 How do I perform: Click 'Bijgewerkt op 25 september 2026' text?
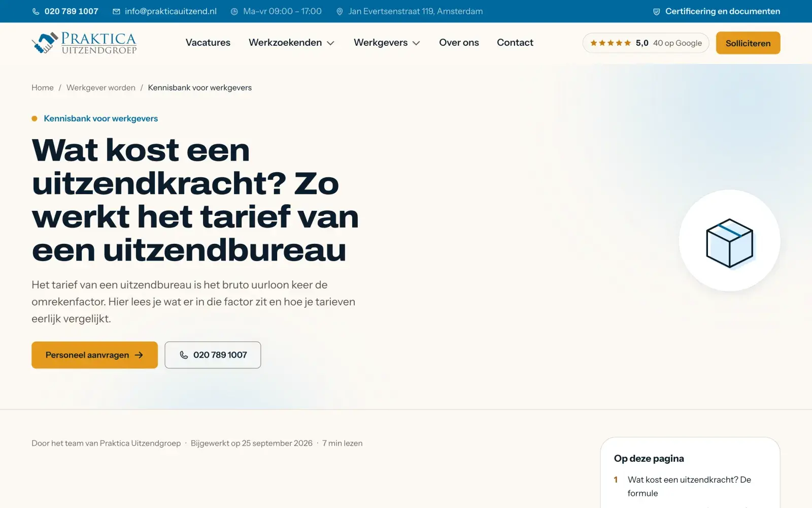click(252, 443)
